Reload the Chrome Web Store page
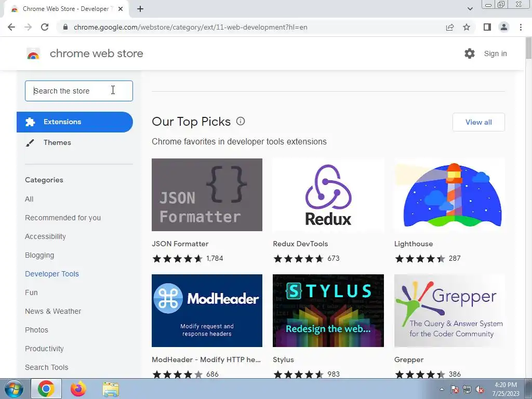The width and height of the screenshot is (532, 399). pyautogui.click(x=45, y=27)
